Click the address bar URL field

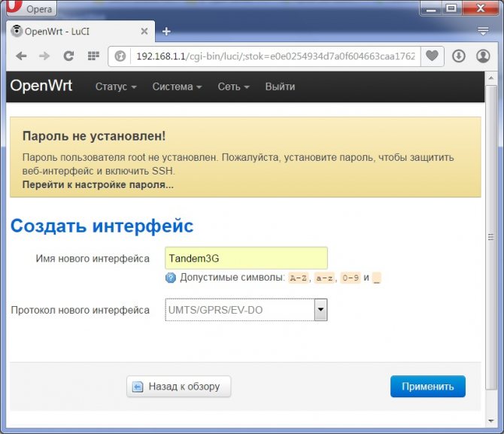coord(275,56)
